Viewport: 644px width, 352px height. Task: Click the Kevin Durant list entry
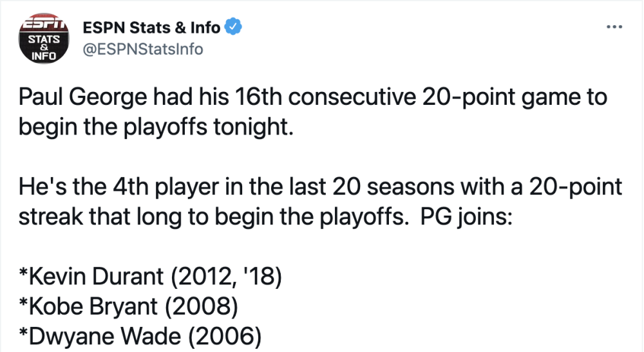pos(150,277)
